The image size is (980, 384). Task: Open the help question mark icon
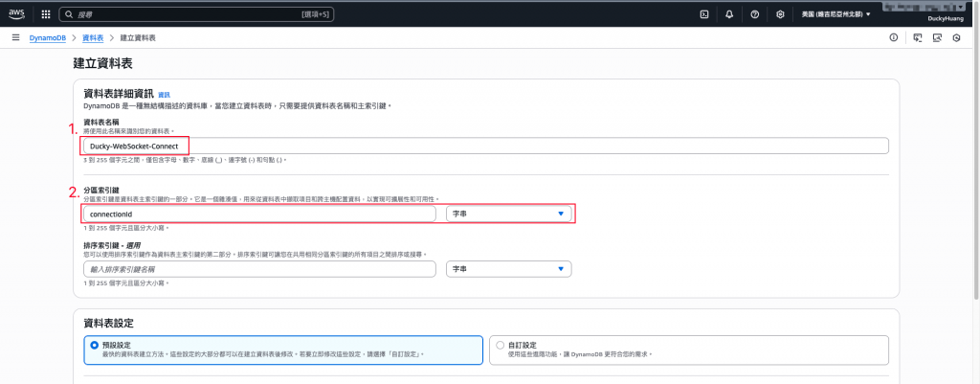pyautogui.click(x=754, y=13)
